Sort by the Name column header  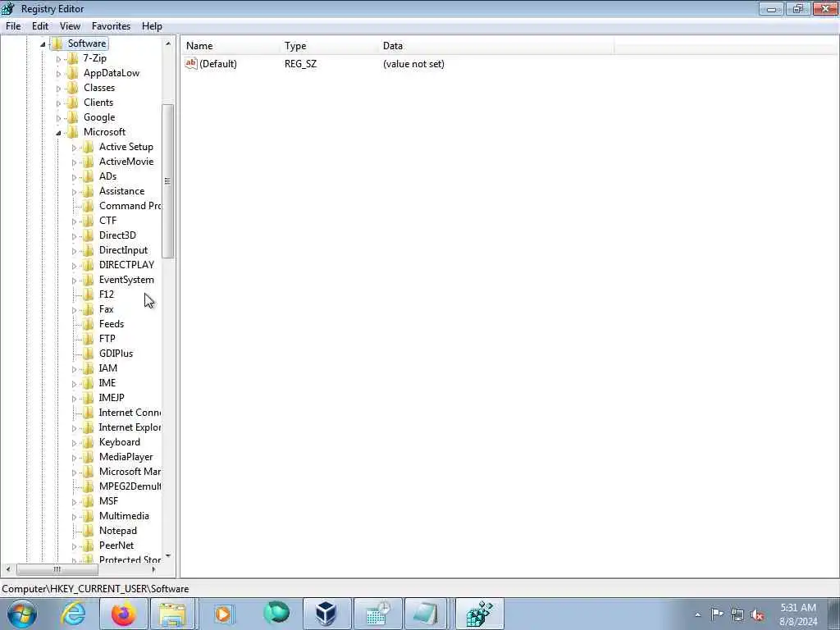(x=231, y=46)
